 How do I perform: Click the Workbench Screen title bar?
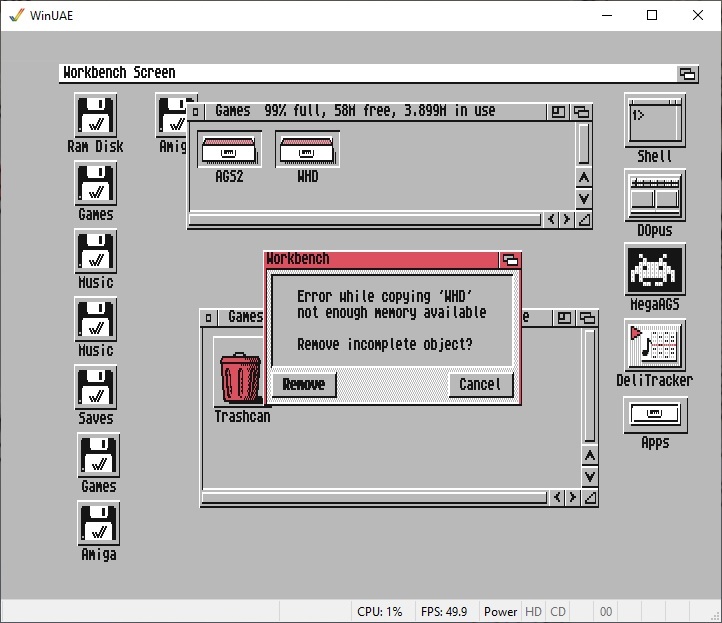coord(360,73)
